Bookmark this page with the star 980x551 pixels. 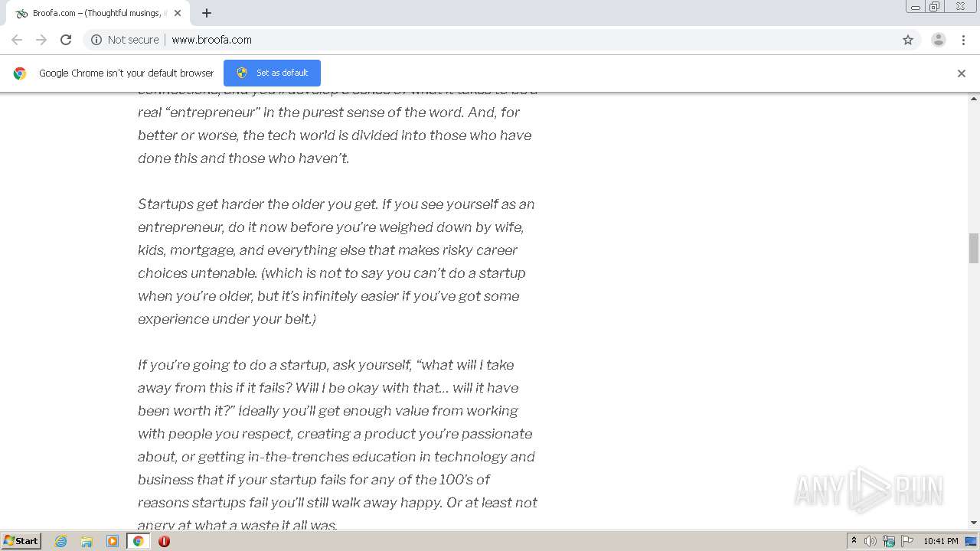point(908,40)
